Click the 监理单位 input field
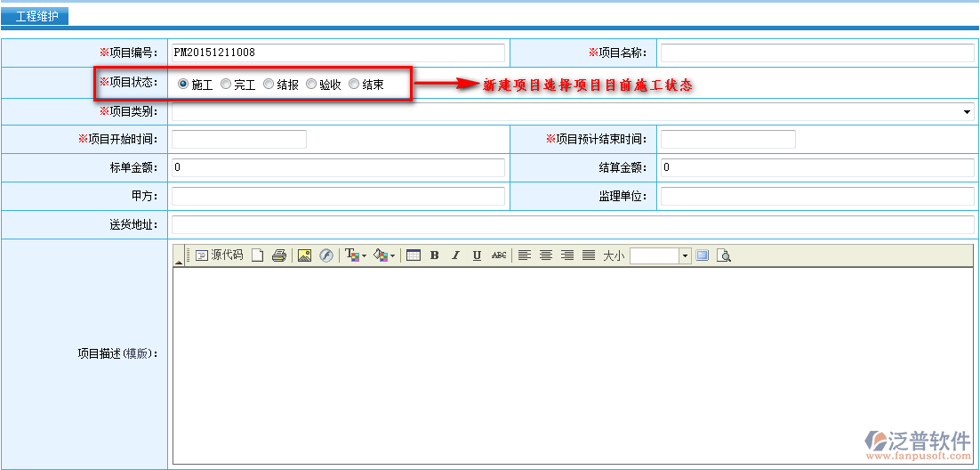980x470 pixels. coord(817,197)
